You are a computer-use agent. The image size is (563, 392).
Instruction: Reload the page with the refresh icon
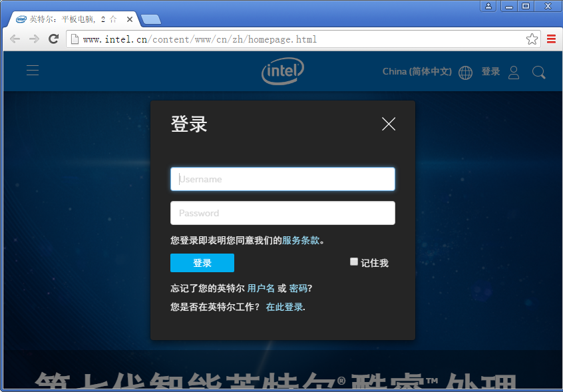[x=54, y=39]
